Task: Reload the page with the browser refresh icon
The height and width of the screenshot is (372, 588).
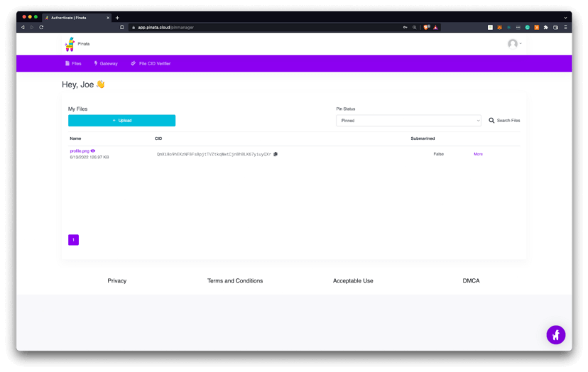Action: [x=41, y=27]
